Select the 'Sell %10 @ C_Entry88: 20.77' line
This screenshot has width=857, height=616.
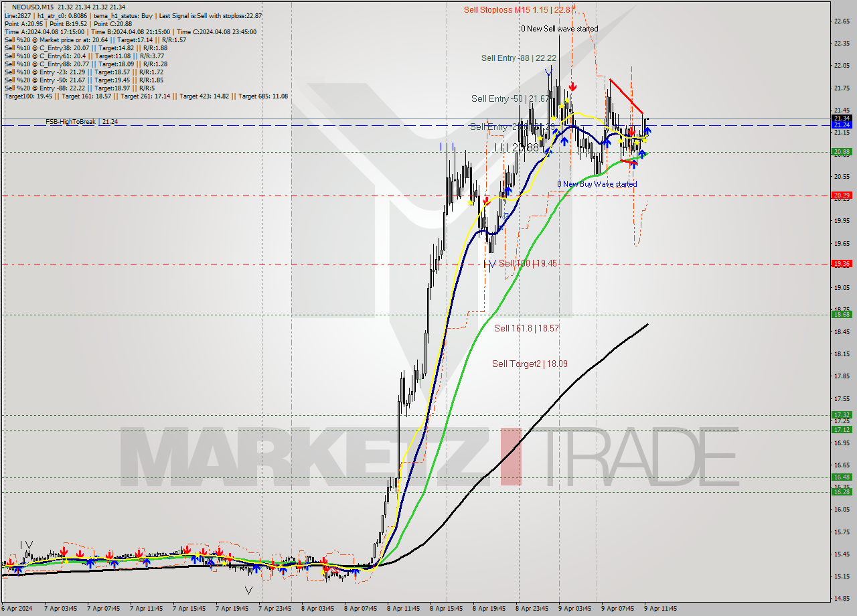(x=86, y=64)
